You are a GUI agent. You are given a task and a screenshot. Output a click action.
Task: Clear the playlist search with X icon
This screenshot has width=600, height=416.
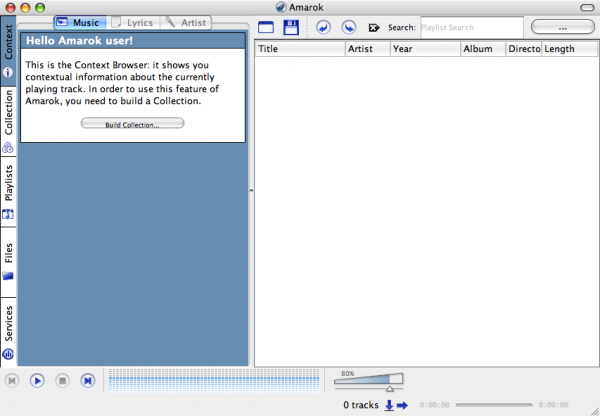coord(374,28)
